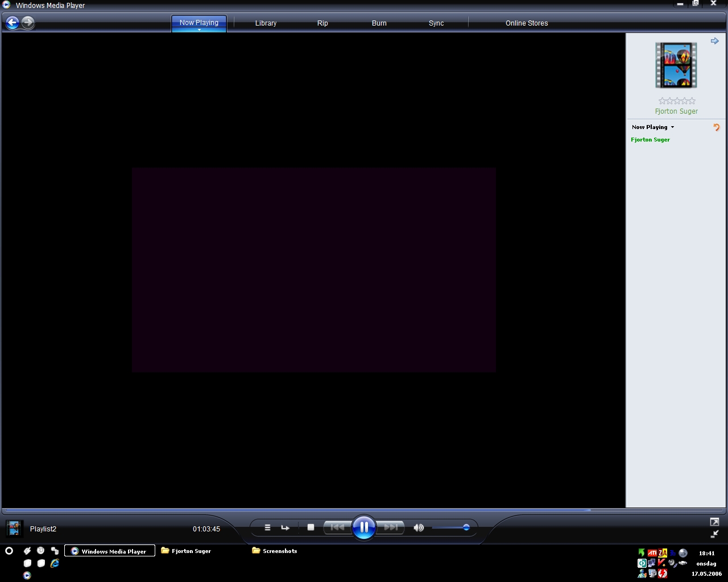Screen dimensions: 728x582
Task: Click the ATI tray icon
Action: point(652,552)
